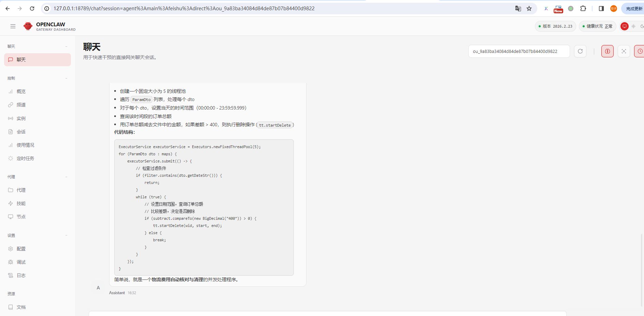This screenshot has width=644, height=316.
Task: Click the browser forward arrow
Action: 20,9
